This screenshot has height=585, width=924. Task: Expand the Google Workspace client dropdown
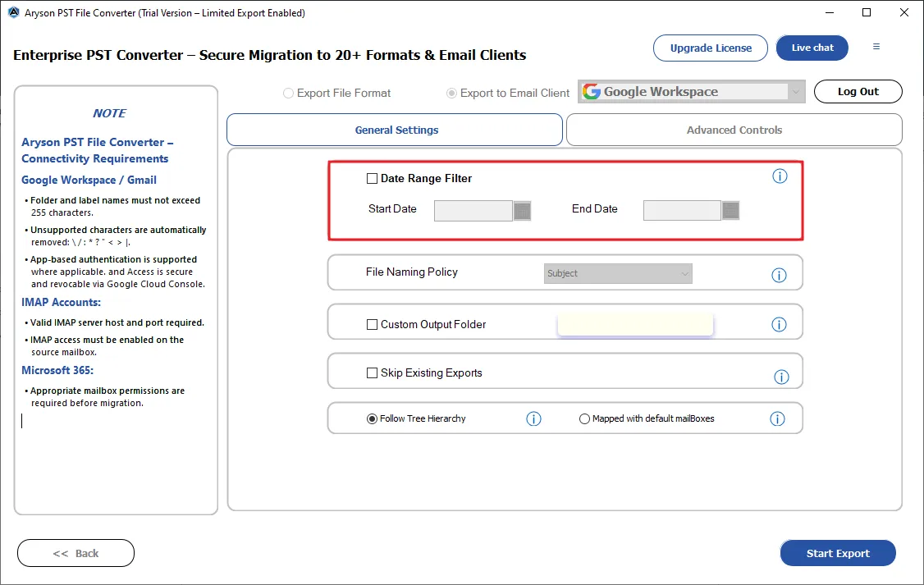(796, 91)
